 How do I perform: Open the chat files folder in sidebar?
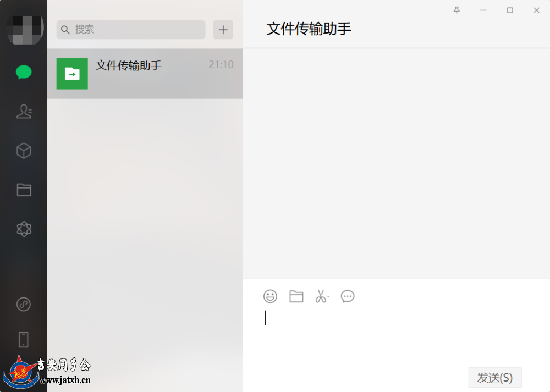(x=24, y=190)
